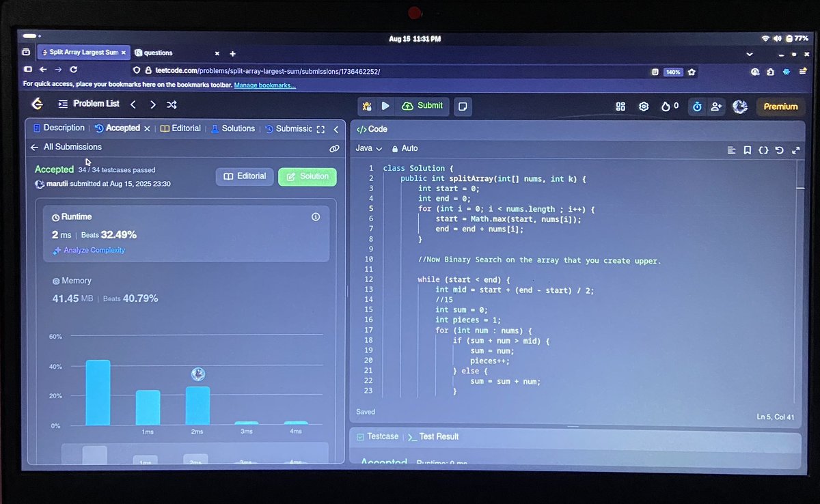Open reader view icon in address bar
This screenshot has width=820, height=504.
point(655,72)
